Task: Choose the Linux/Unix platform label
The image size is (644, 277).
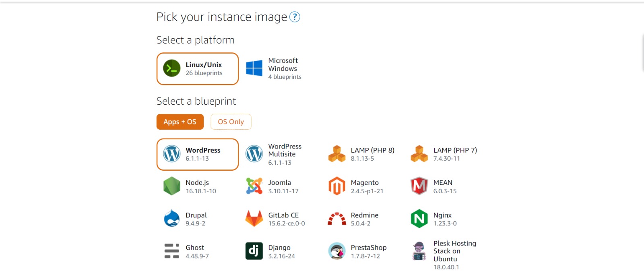Action: click(204, 64)
